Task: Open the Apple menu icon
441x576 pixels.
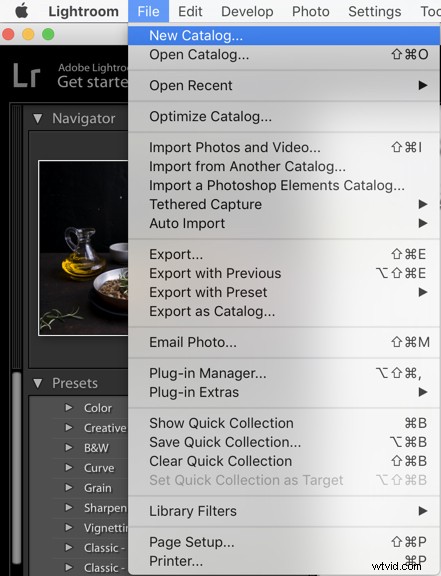Action: pyautogui.click(x=22, y=11)
